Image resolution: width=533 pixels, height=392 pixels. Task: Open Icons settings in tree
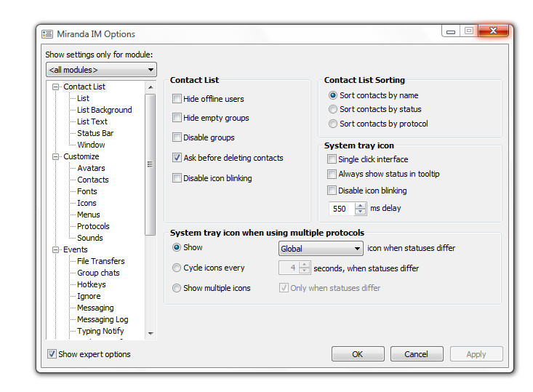[x=87, y=203]
